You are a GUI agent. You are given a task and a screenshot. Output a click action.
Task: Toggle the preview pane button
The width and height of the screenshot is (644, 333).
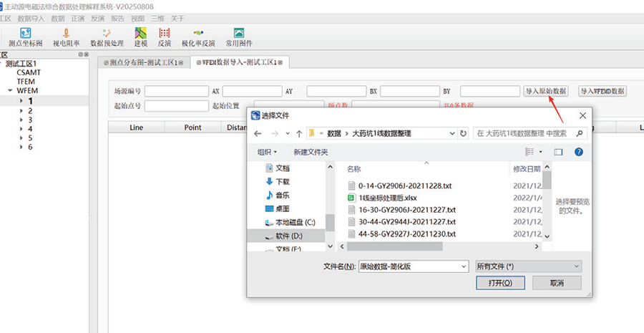559,152
